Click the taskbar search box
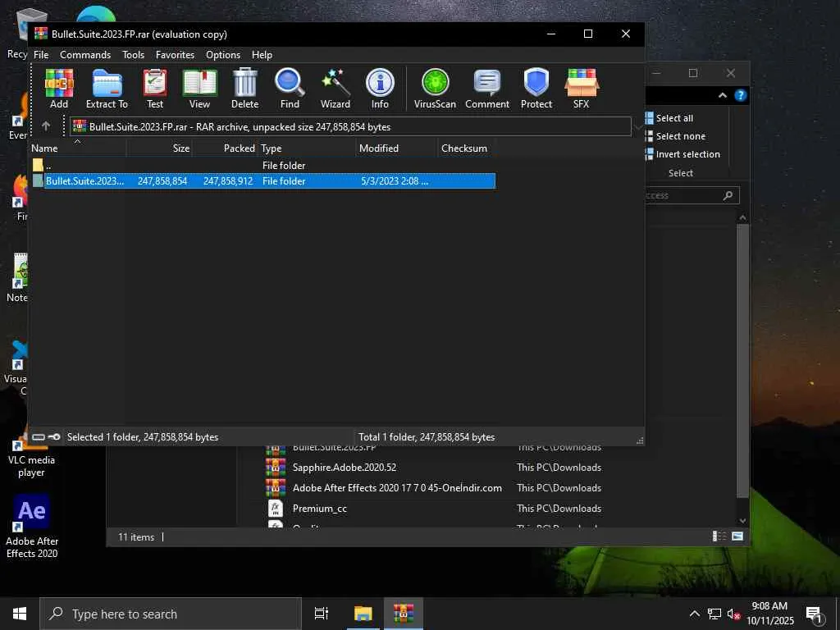Image resolution: width=840 pixels, height=630 pixels. 171,614
